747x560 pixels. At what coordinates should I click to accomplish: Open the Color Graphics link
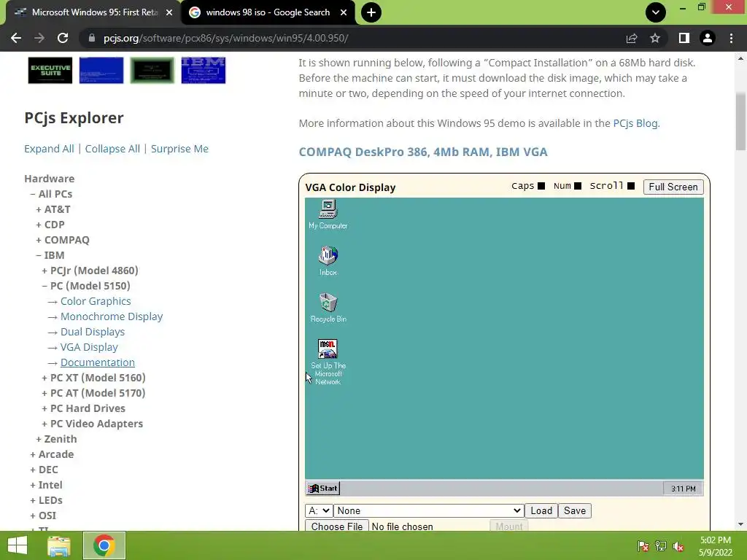tap(96, 301)
